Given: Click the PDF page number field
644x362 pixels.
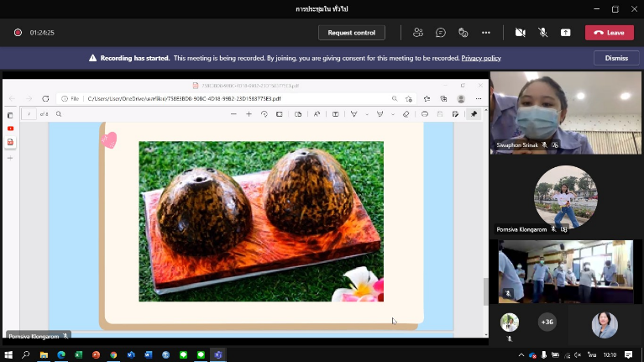Looking at the screenshot, I should click(x=29, y=114).
